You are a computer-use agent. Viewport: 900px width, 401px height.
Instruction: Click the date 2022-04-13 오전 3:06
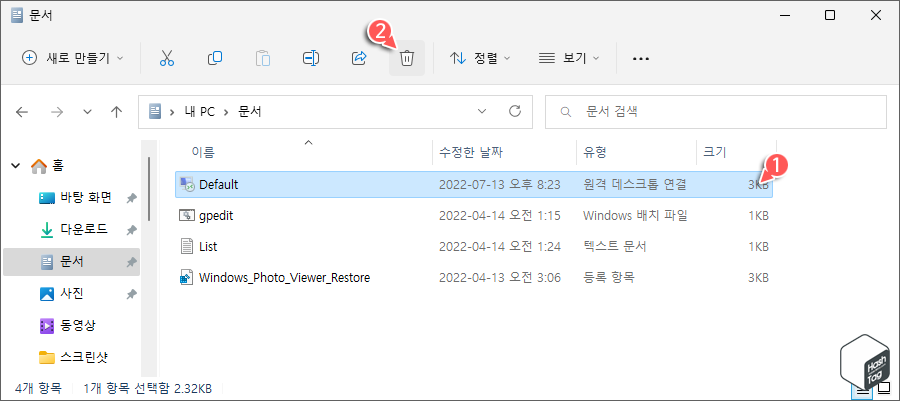point(499,278)
